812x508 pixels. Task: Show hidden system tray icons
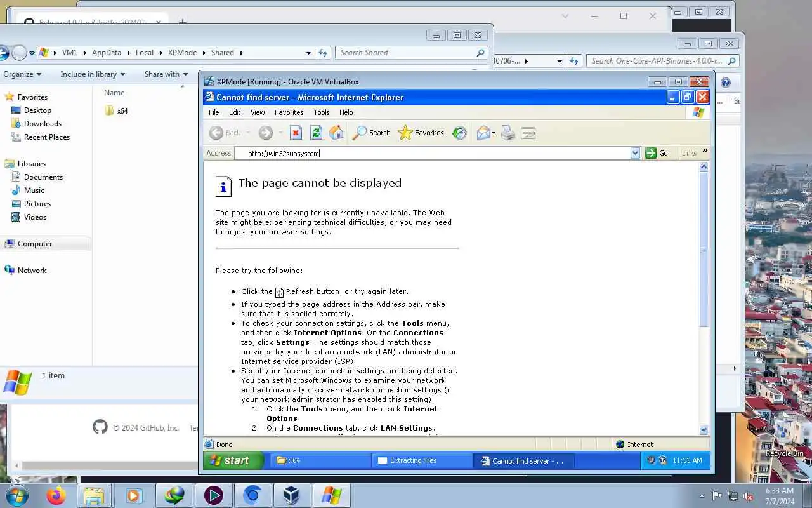coord(702,496)
